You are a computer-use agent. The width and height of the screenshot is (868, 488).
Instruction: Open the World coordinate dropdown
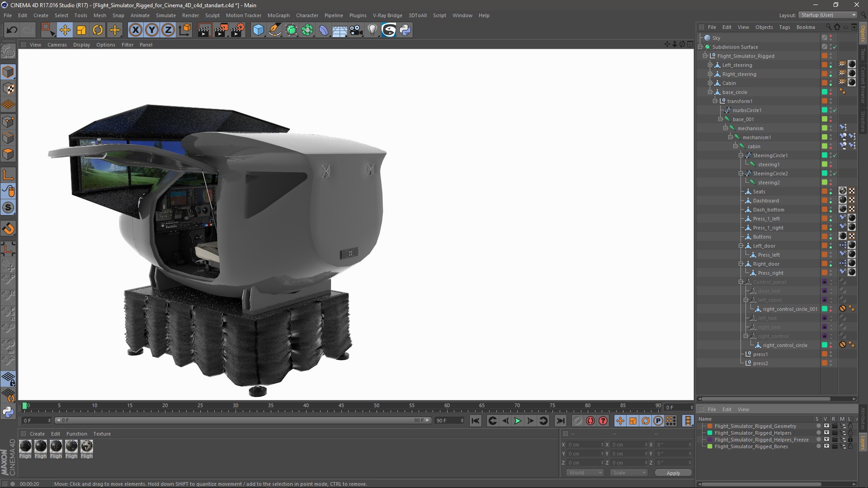(x=585, y=473)
